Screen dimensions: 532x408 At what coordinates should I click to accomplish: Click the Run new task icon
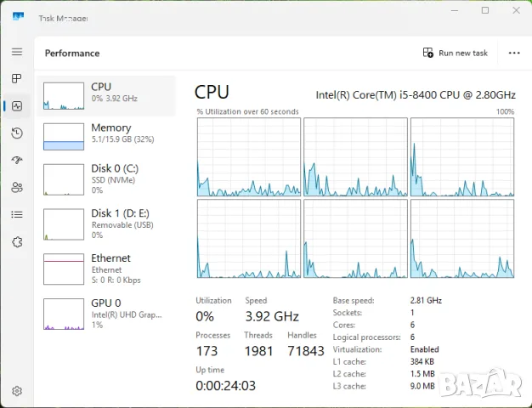tap(427, 53)
